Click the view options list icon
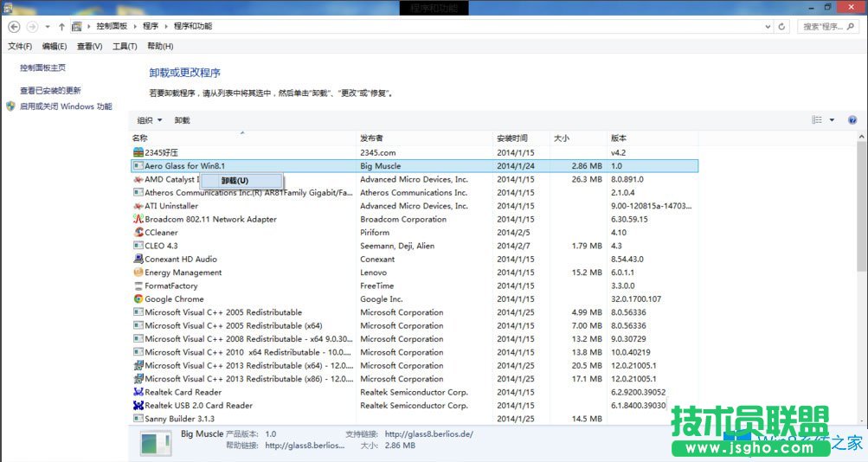868x462 pixels. coord(817,120)
